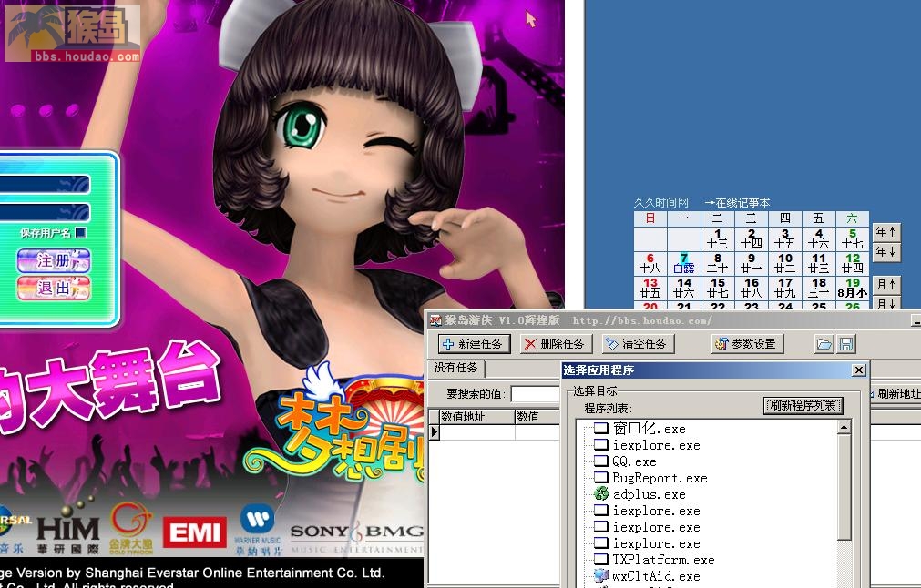The image size is (921, 588).
Task: Select calendar date 5 十七
Action: pos(853,238)
